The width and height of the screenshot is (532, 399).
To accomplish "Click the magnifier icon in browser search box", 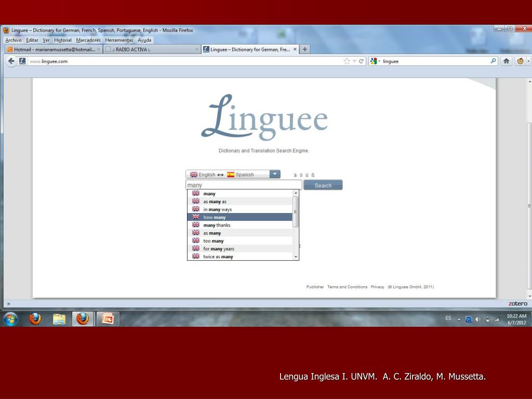I will click(493, 61).
